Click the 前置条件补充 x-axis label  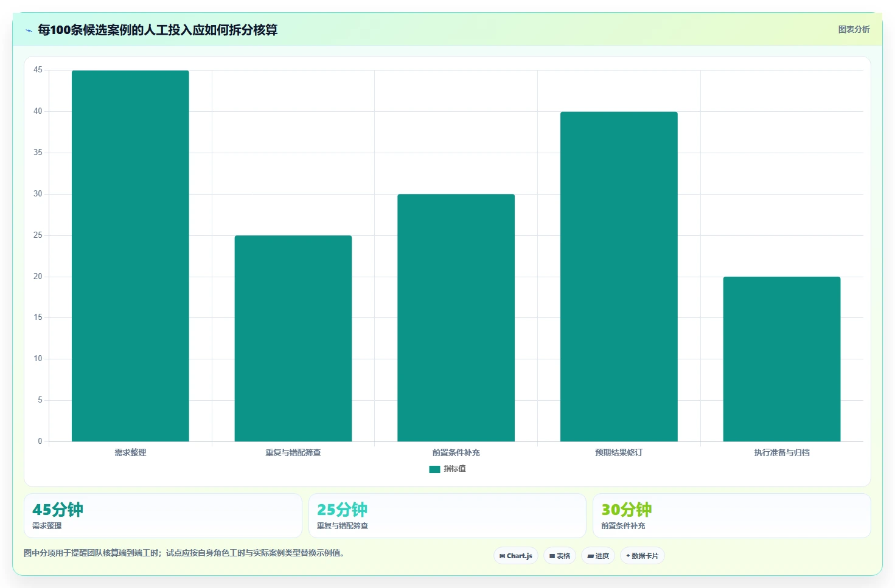tap(456, 452)
